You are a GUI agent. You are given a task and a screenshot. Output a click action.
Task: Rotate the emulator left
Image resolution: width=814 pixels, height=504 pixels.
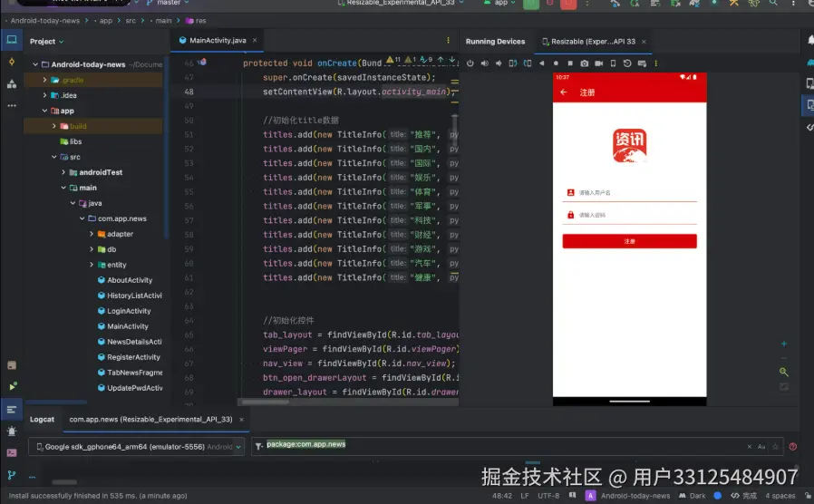tap(513, 63)
